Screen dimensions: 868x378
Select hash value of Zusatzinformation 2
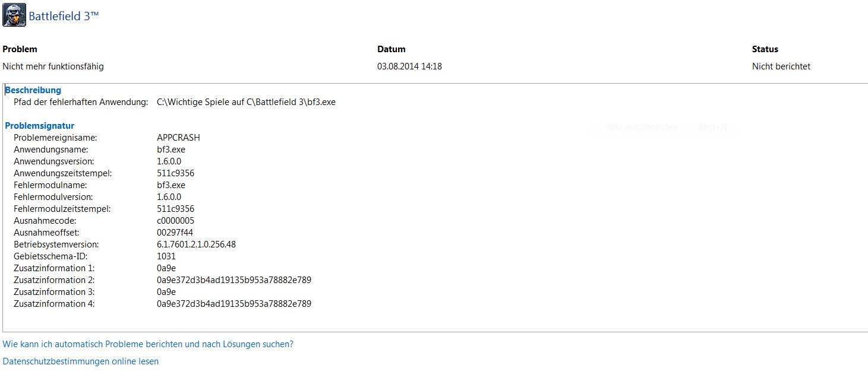234,280
